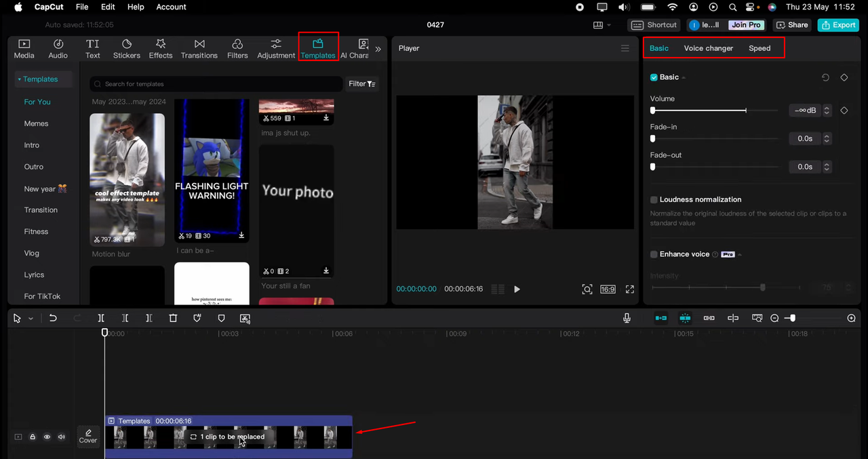Click the Split clip tool
868x459 pixels.
pyautogui.click(x=101, y=318)
